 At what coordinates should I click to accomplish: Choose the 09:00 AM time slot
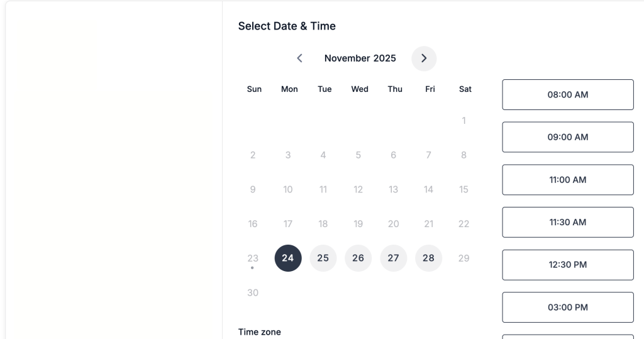(x=567, y=137)
